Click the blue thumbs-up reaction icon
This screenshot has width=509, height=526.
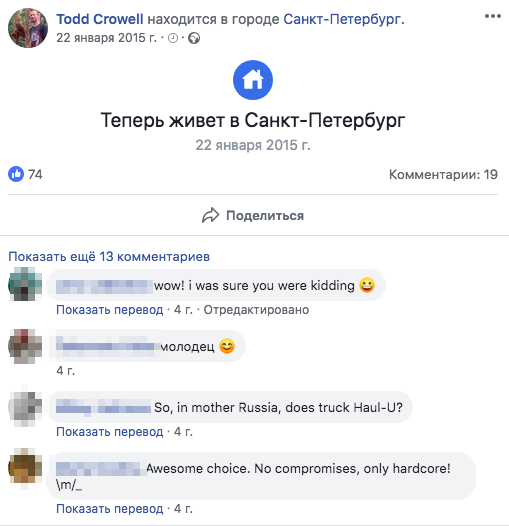coord(16,174)
